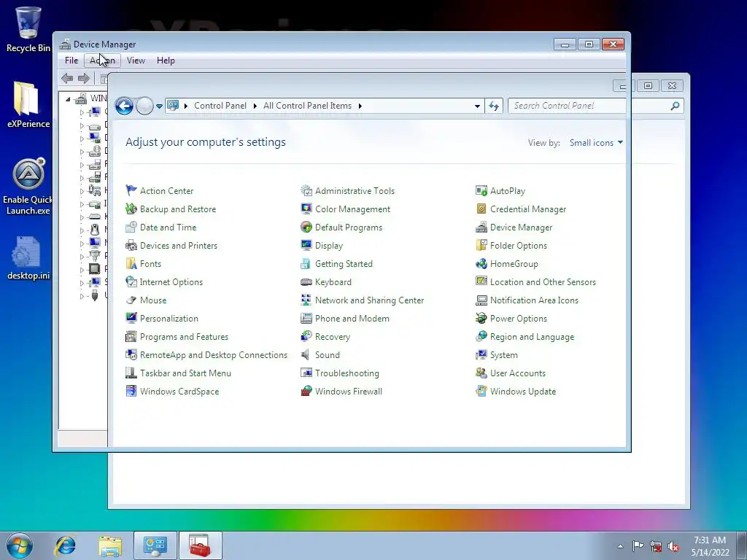747x560 pixels.
Task: Launch Internet Explorer from taskbar
Action: pos(65,545)
